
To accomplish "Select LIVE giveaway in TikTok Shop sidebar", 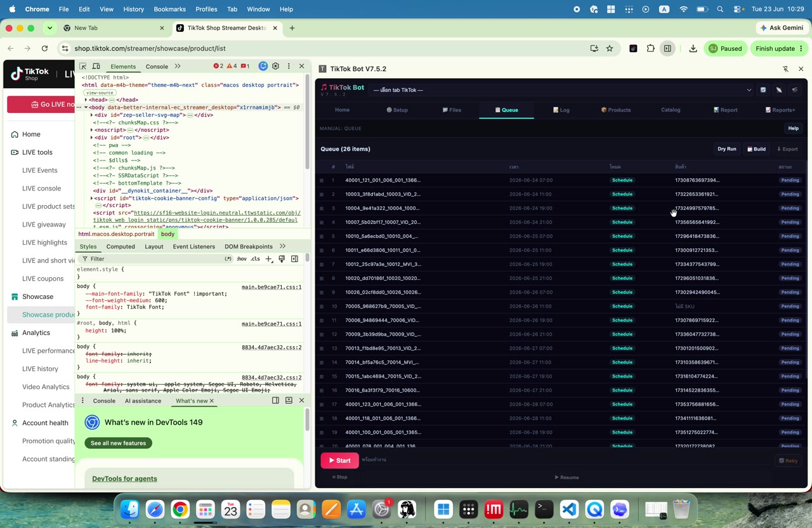I will 44,224.
